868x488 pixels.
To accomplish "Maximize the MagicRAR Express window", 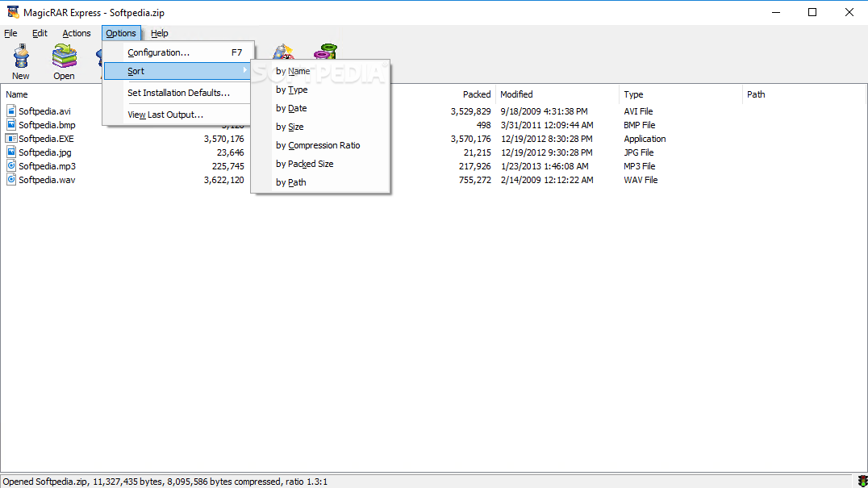I will pos(812,12).
